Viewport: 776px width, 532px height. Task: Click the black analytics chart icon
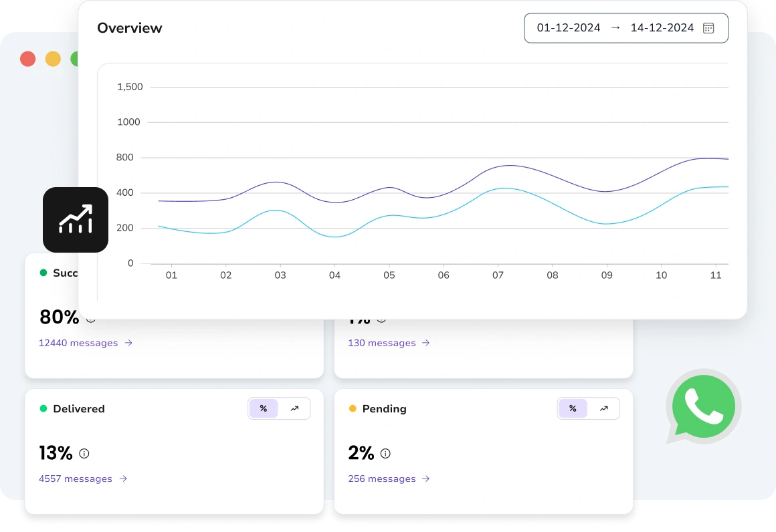click(x=76, y=219)
